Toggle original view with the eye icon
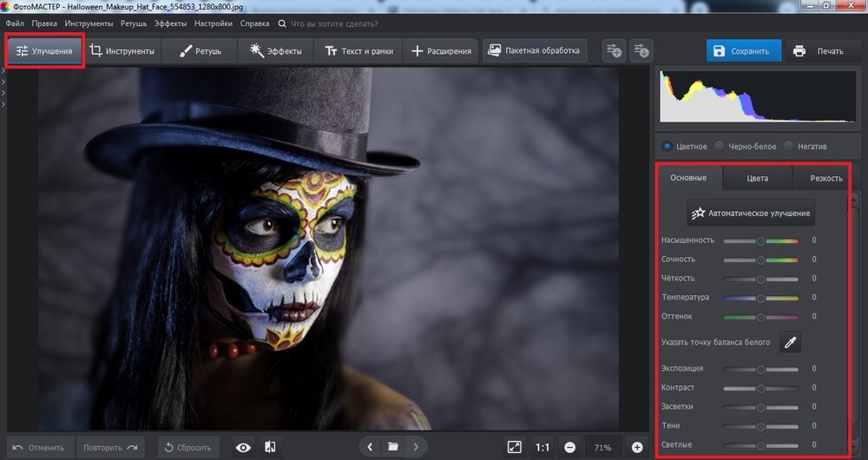 pos(243,447)
